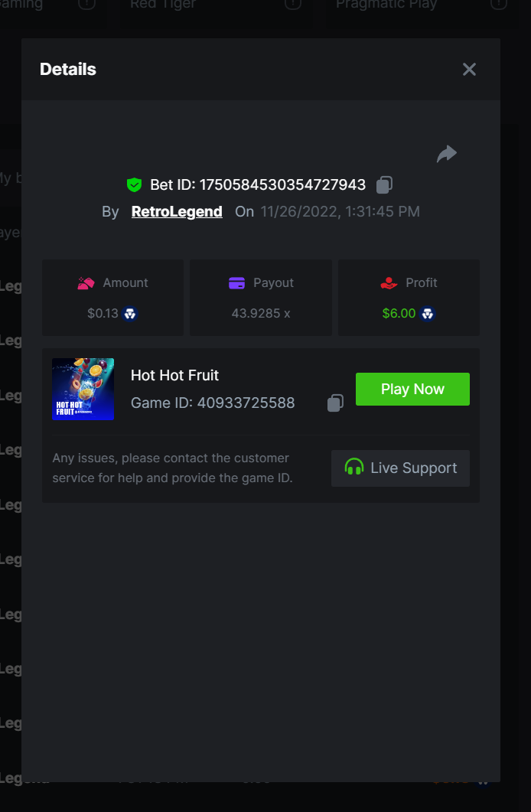Click the Bet ID number text
Screen dimensions: 531x812
point(282,184)
